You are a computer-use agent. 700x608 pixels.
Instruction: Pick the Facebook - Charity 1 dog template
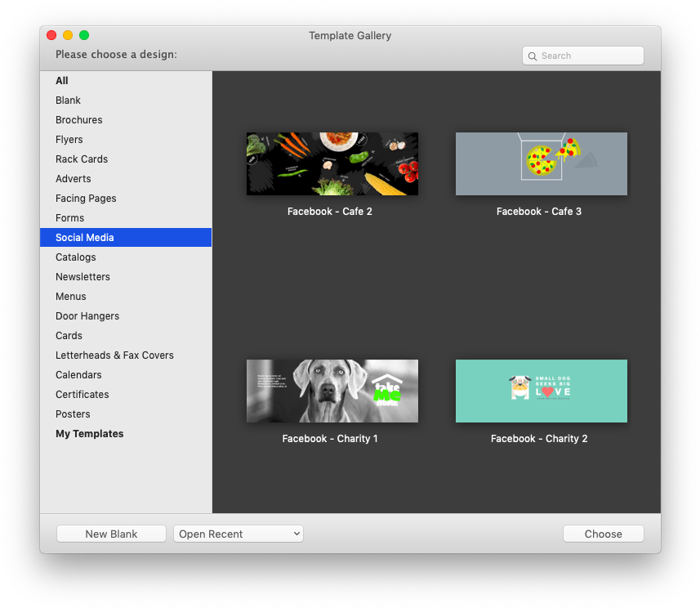pos(332,391)
